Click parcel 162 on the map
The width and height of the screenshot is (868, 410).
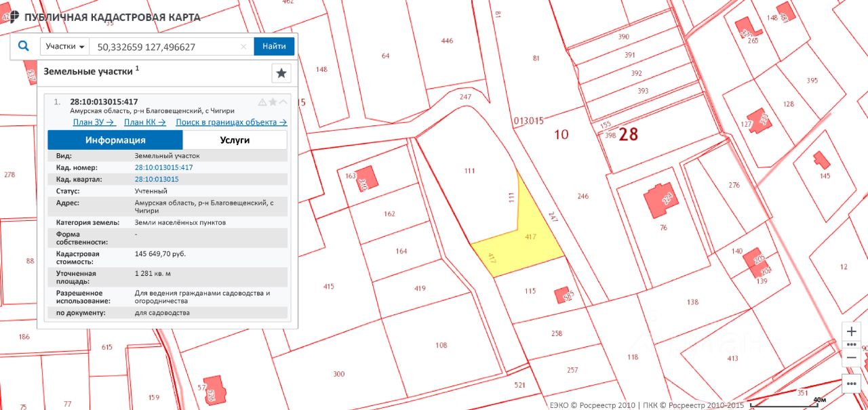[389, 214]
